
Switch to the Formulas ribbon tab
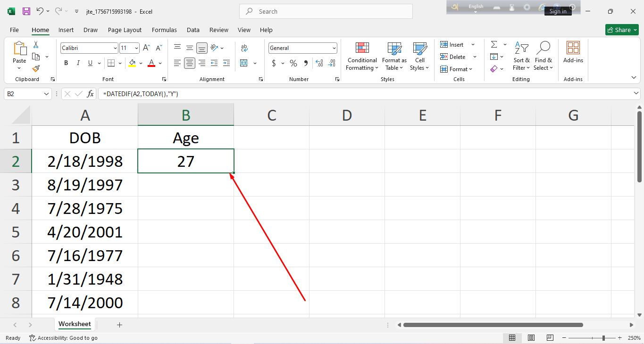164,30
